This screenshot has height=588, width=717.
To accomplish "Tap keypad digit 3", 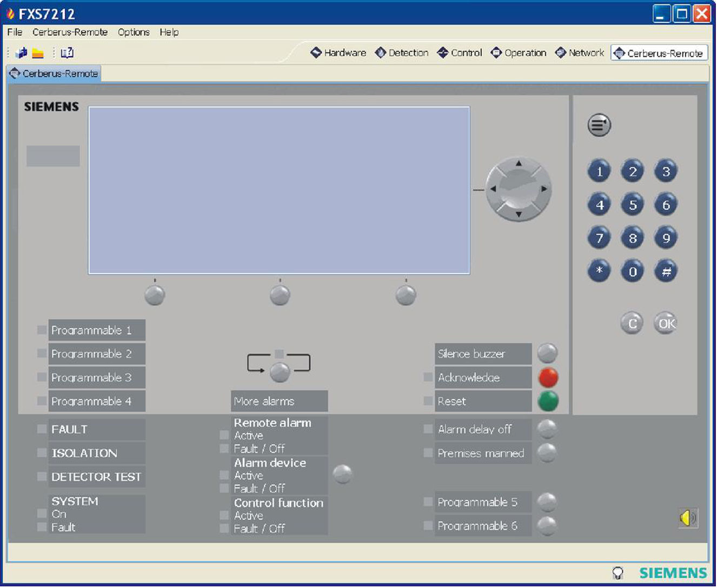I will tap(666, 172).
